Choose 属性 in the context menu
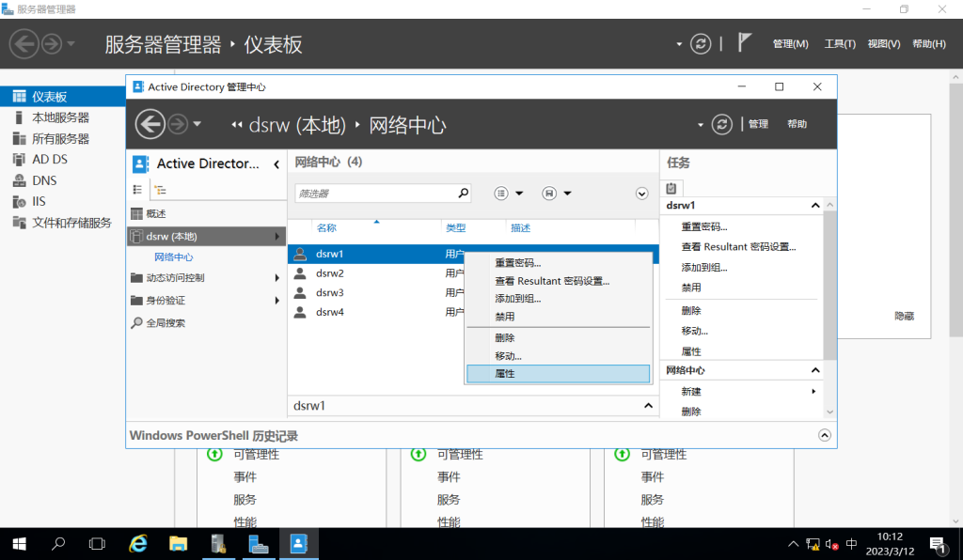 559,374
